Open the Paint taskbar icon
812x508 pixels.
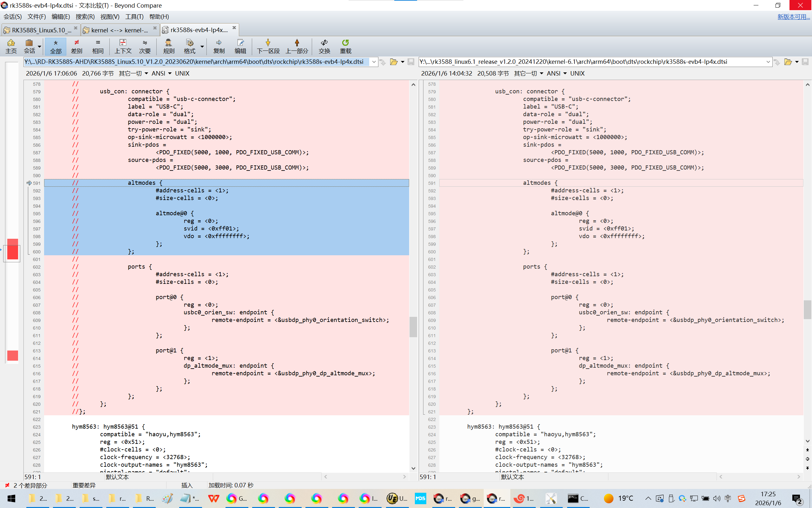click(x=167, y=498)
